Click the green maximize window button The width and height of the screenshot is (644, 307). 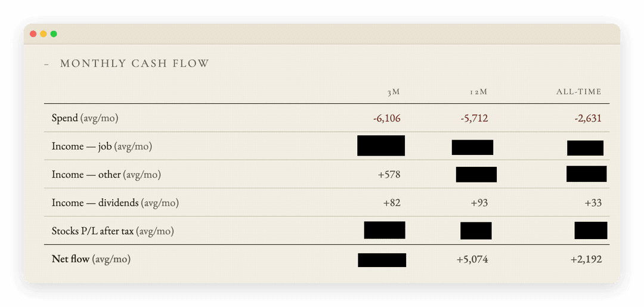[54, 33]
